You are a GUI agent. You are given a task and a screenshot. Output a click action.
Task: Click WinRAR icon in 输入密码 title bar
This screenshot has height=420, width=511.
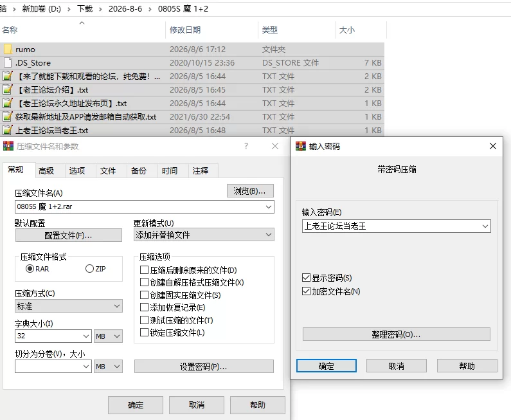point(300,146)
